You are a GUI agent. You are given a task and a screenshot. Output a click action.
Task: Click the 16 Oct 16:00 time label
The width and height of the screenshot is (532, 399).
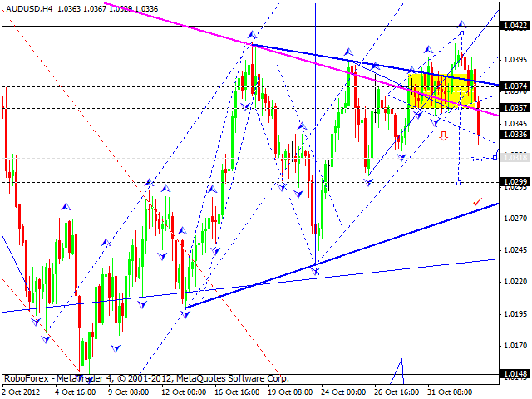point(237,392)
